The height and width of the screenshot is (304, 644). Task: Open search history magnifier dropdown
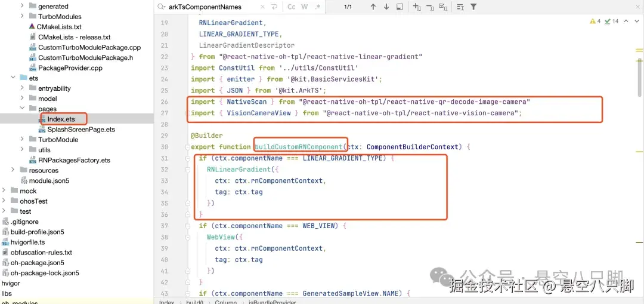pyautogui.click(x=162, y=7)
